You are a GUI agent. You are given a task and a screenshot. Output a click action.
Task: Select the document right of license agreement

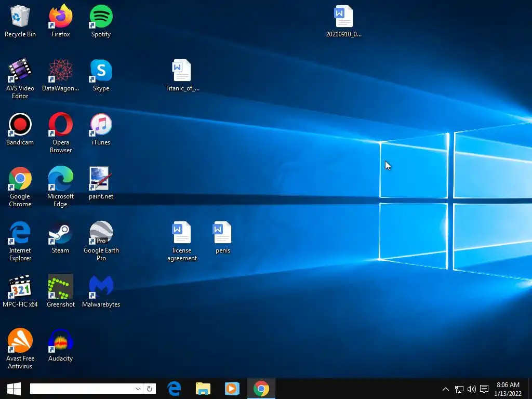[x=222, y=237]
